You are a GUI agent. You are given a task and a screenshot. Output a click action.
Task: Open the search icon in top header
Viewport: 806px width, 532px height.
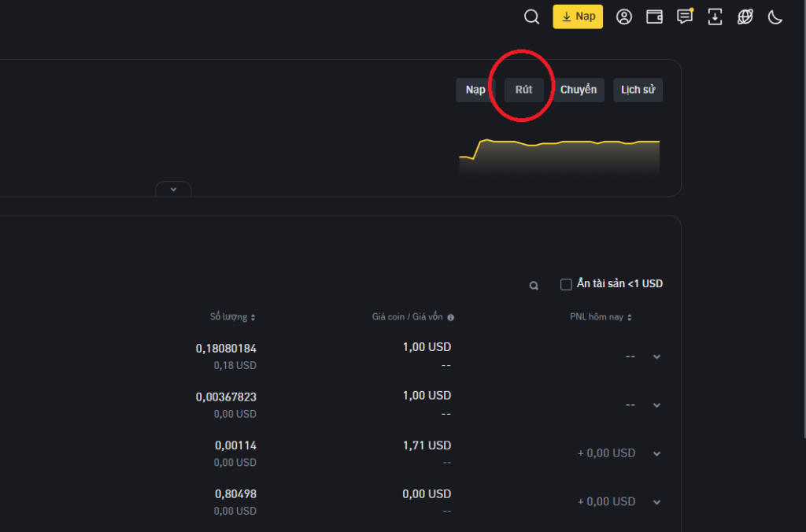coord(531,17)
